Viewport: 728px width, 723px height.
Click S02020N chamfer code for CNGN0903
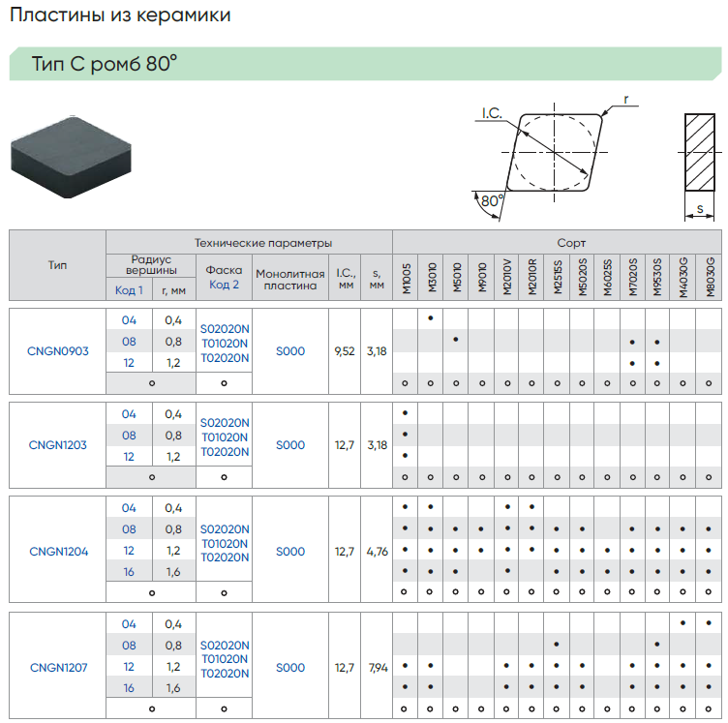225,329
